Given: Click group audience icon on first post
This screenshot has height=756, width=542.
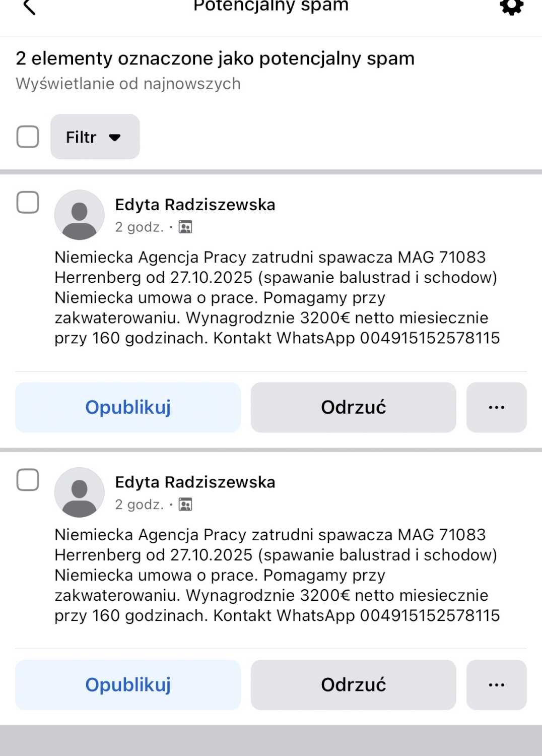Looking at the screenshot, I should [x=185, y=227].
